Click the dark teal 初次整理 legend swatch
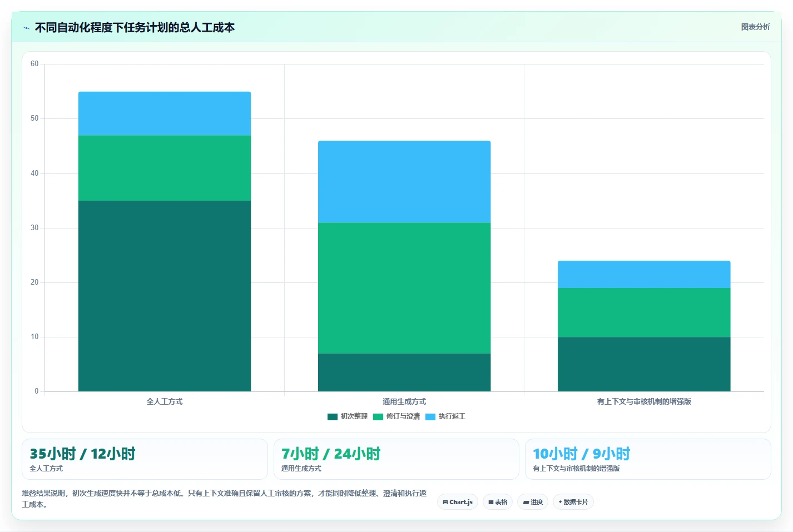 point(333,417)
